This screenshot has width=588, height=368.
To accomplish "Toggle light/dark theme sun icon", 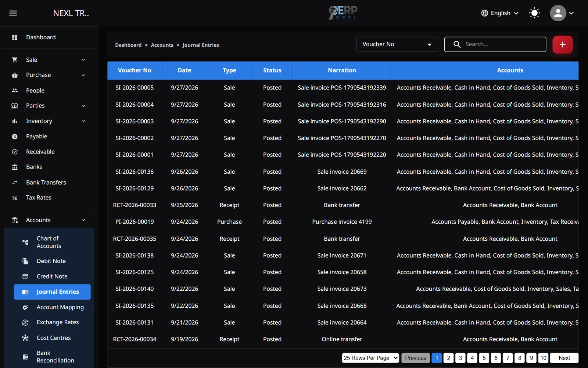I will (534, 13).
